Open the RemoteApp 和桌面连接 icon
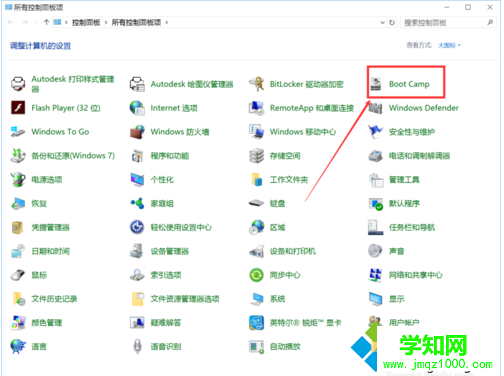This screenshot has width=504, height=376. coord(256,108)
